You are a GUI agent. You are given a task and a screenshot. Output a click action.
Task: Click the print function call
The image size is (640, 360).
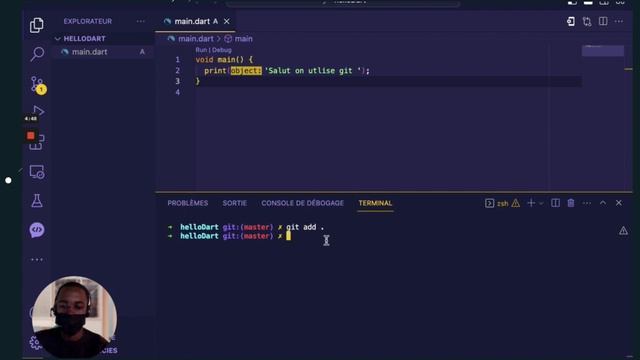click(215, 71)
